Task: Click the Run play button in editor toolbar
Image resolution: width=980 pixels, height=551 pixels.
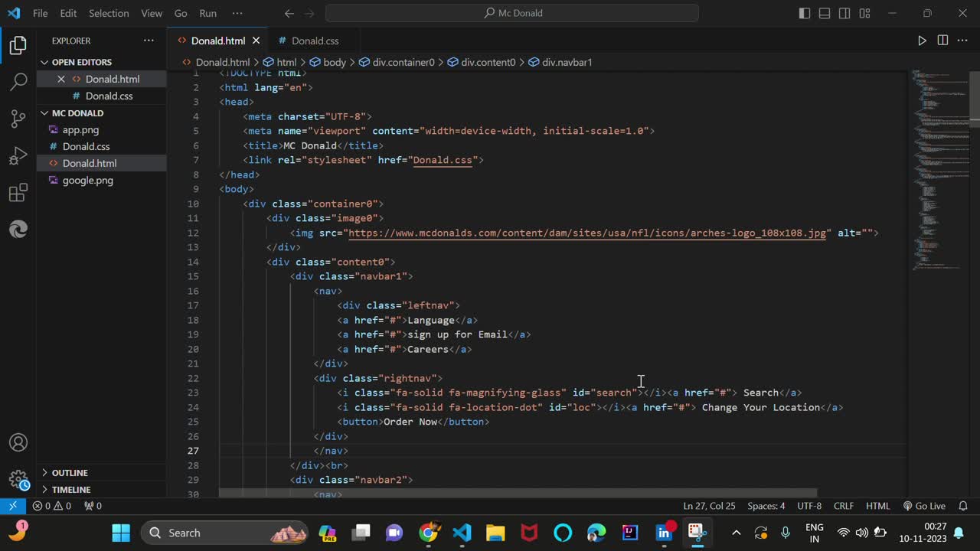Action: 922,41
